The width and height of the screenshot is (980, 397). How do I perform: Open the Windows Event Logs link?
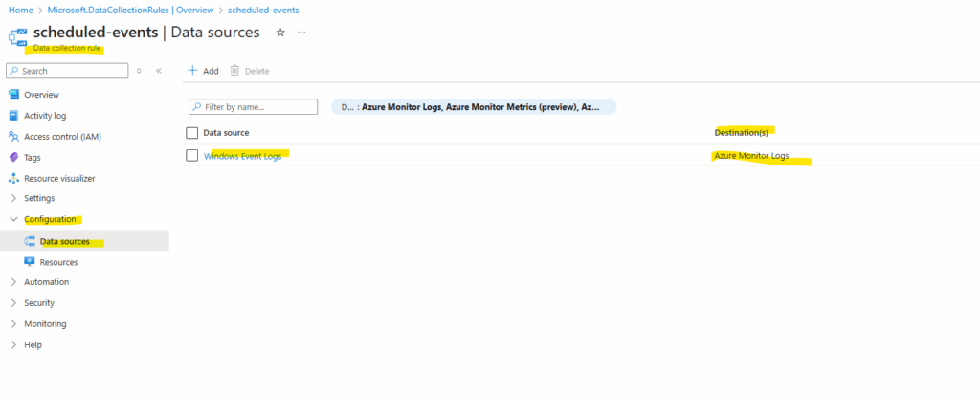click(x=242, y=156)
